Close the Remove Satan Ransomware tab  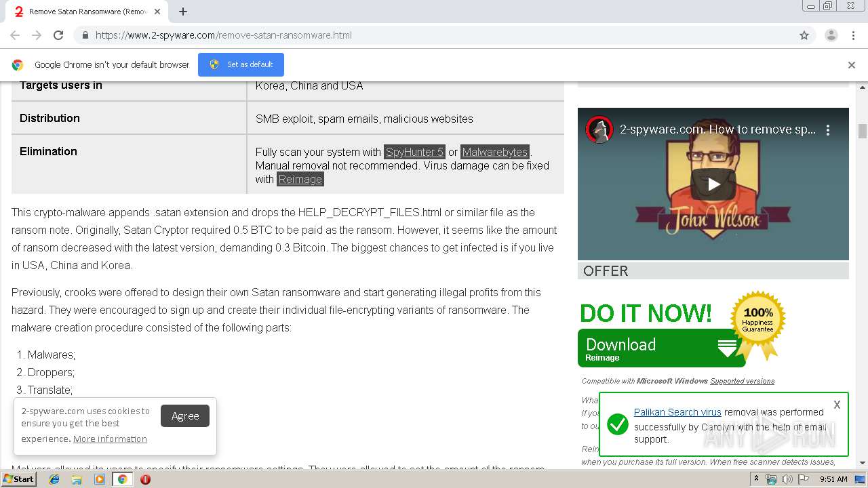pyautogui.click(x=158, y=12)
